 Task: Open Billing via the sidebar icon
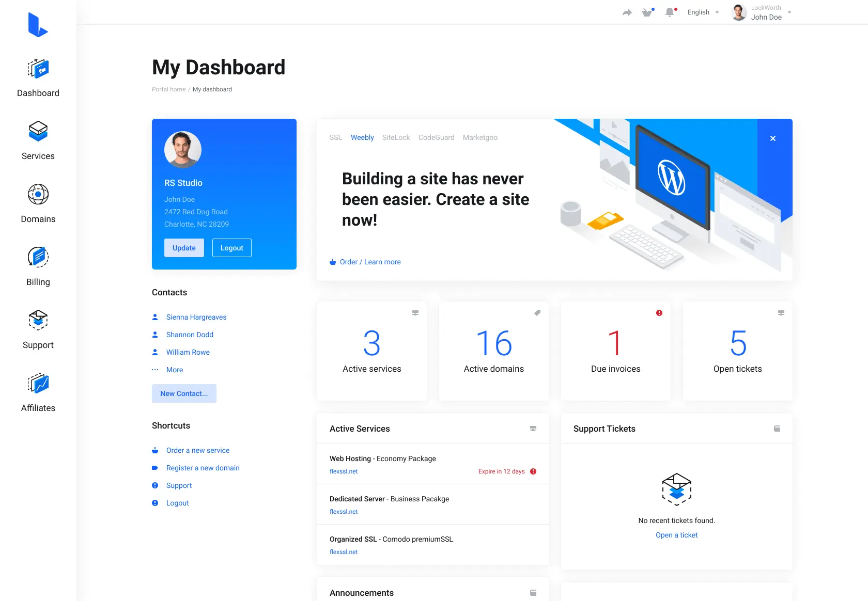pos(38,257)
